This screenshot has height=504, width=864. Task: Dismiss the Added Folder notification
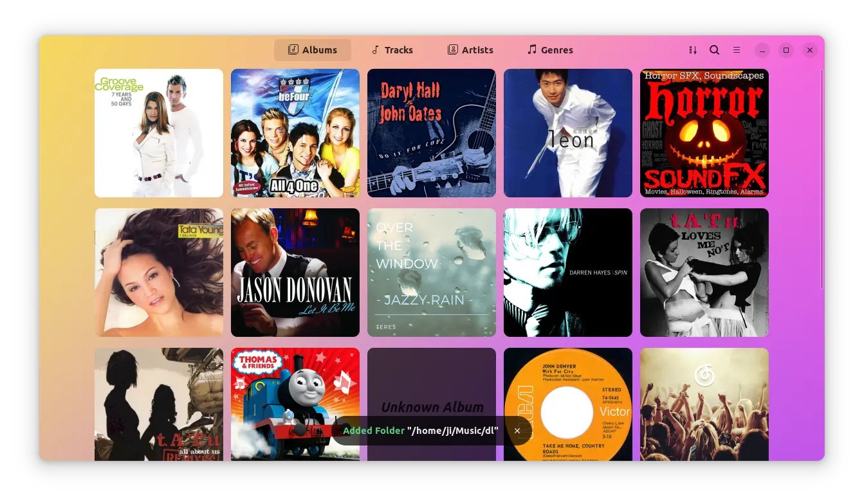click(517, 431)
